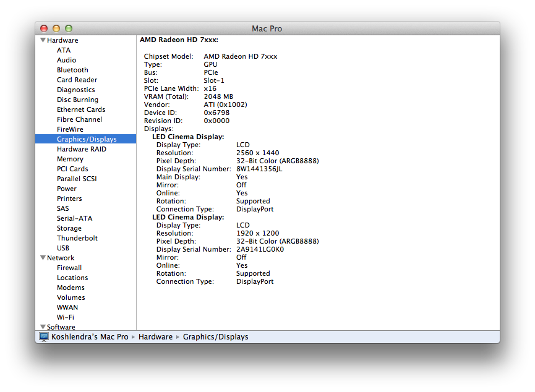Image resolution: width=535 pixels, height=392 pixels.
Task: Open the Bluetooth hardware entry
Action: [x=73, y=70]
